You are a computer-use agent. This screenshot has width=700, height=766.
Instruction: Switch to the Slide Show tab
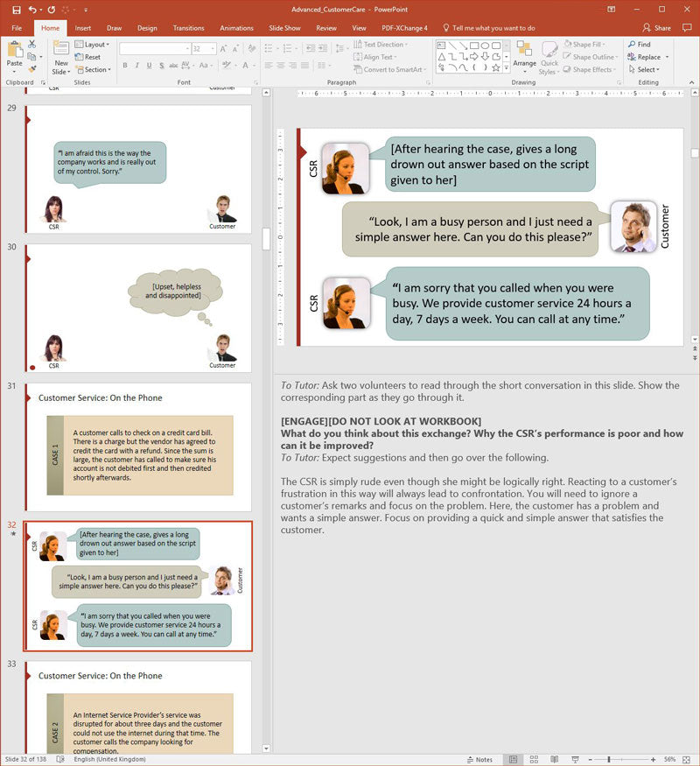284,28
